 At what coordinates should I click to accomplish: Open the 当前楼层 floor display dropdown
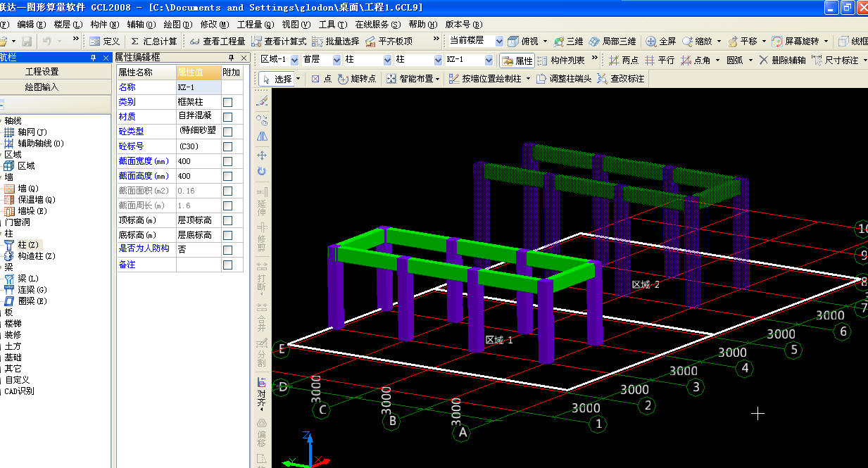click(499, 42)
